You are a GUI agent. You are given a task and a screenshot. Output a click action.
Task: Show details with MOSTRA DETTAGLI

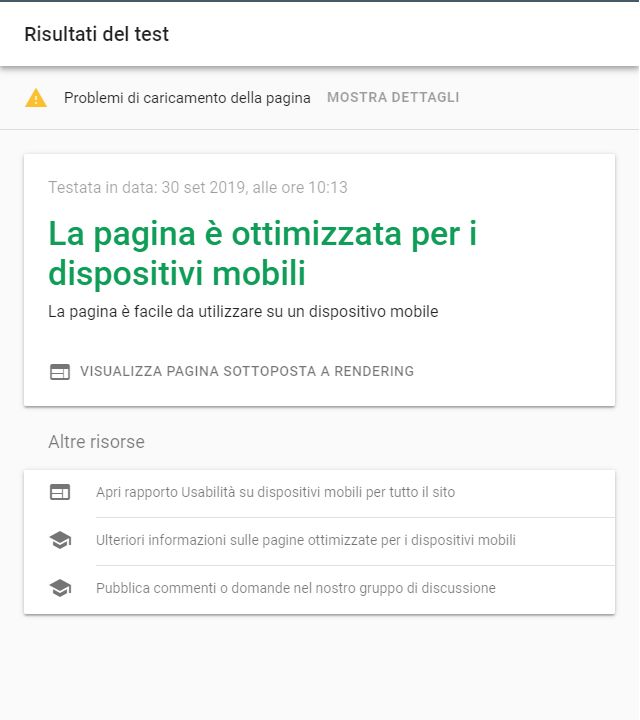click(x=393, y=97)
